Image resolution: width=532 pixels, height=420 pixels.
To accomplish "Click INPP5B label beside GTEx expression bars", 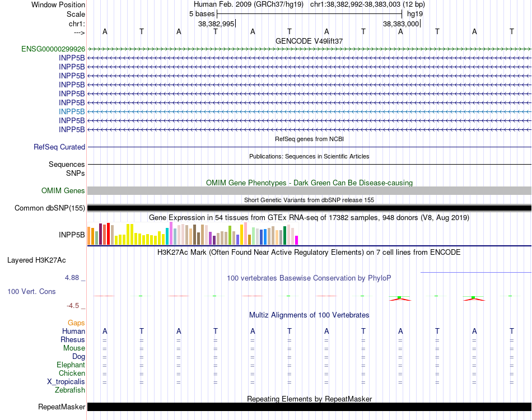I will pyautogui.click(x=72, y=235).
